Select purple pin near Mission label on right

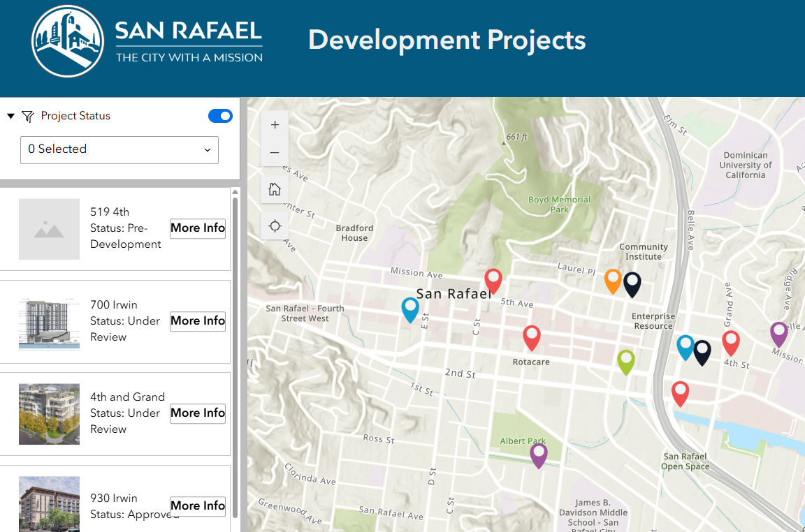pyautogui.click(x=779, y=334)
